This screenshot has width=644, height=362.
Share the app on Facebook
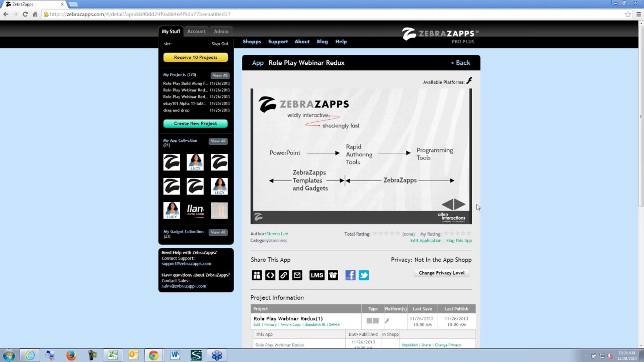(x=350, y=275)
